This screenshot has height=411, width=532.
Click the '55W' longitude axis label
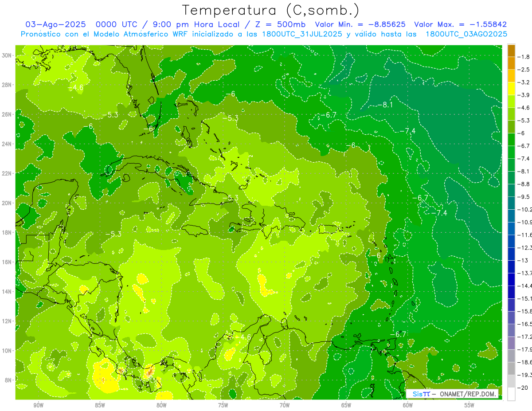(x=469, y=405)
